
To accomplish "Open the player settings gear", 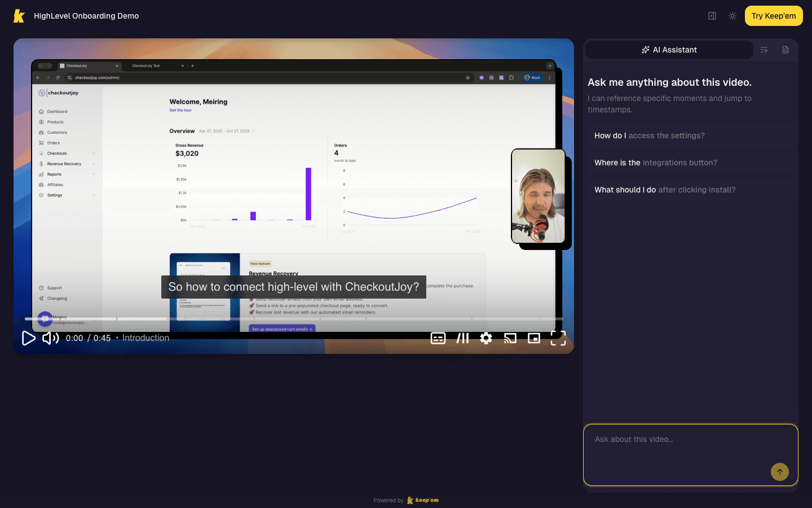I will point(486,338).
